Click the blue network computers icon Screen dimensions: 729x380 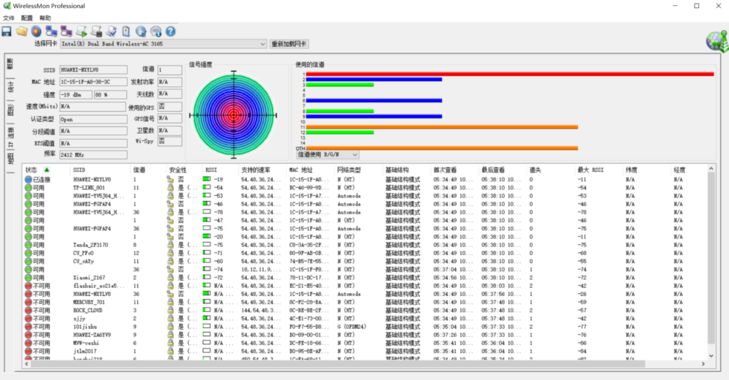coord(51,32)
